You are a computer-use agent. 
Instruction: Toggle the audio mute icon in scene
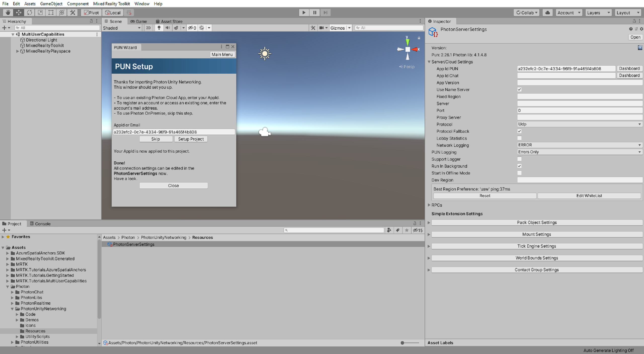(x=168, y=28)
